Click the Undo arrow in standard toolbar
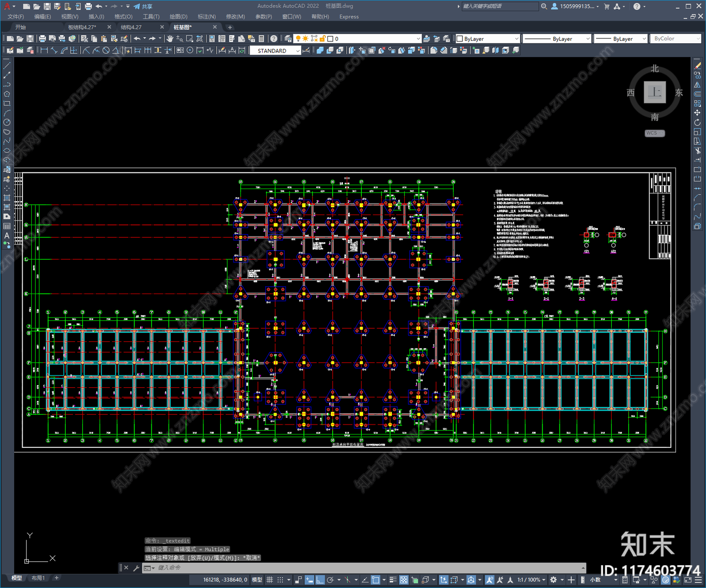 (137, 39)
